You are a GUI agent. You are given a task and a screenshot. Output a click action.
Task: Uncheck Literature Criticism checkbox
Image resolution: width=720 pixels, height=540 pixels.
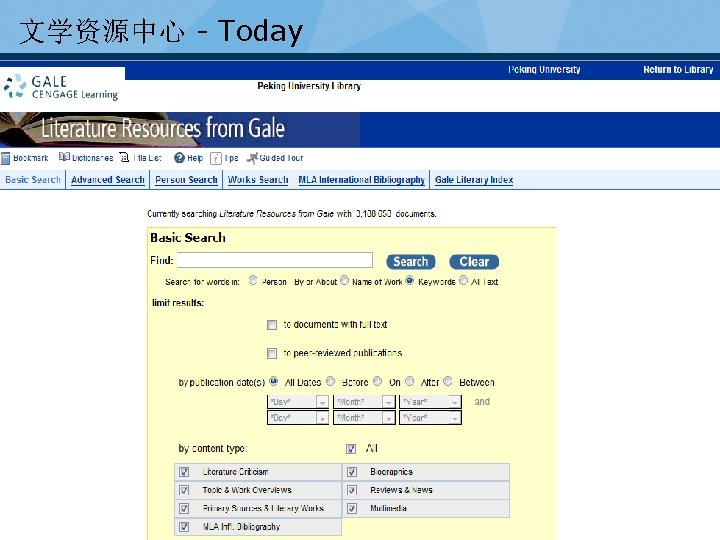(x=184, y=472)
